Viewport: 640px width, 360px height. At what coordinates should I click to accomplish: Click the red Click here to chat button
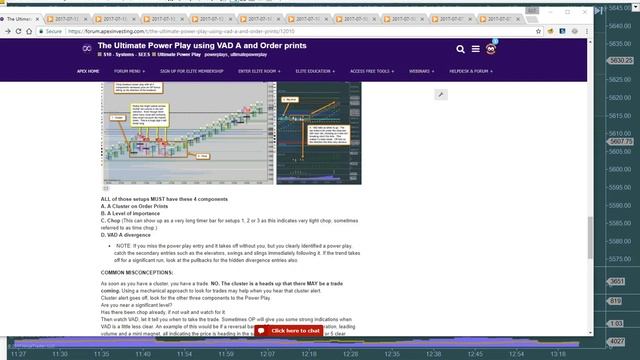[x=289, y=331]
